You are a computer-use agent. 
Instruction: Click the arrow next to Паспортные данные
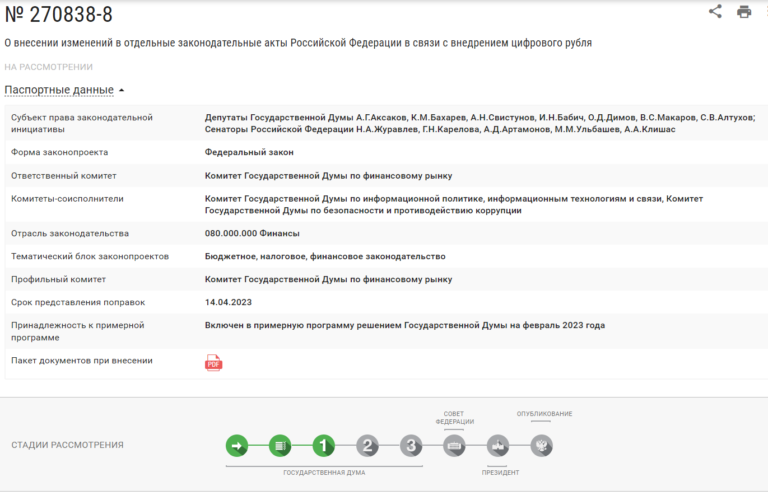[121, 91]
